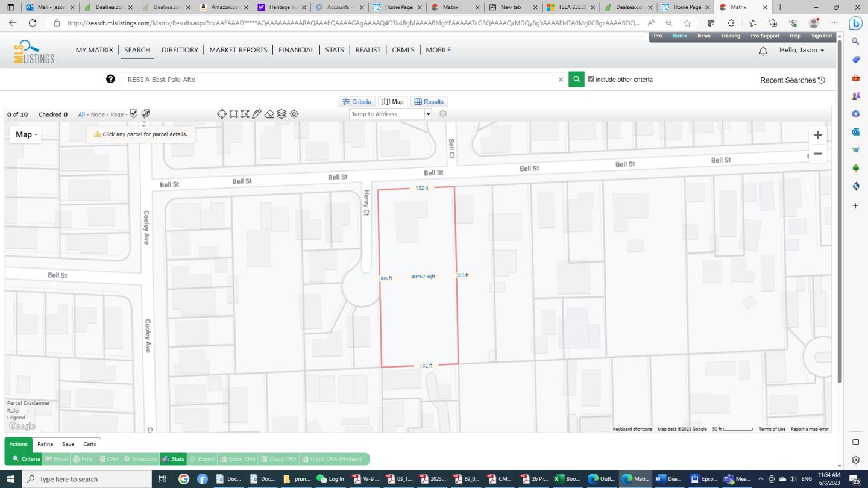Show hidden system tray icons
This screenshot has width=868, height=488.
coord(761,479)
